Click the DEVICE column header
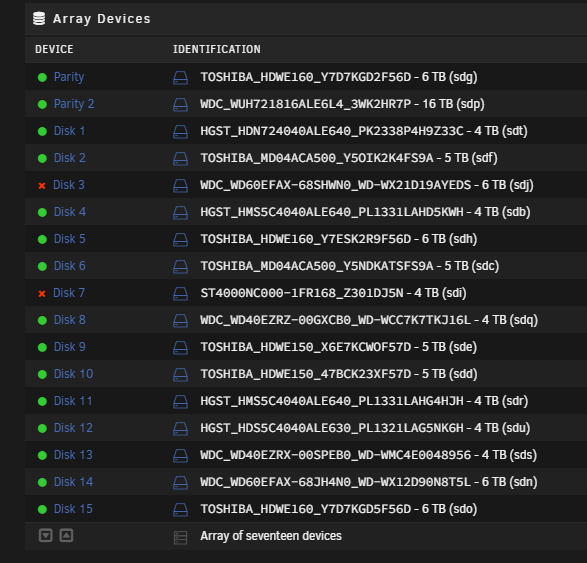The image size is (587, 563). point(54,49)
